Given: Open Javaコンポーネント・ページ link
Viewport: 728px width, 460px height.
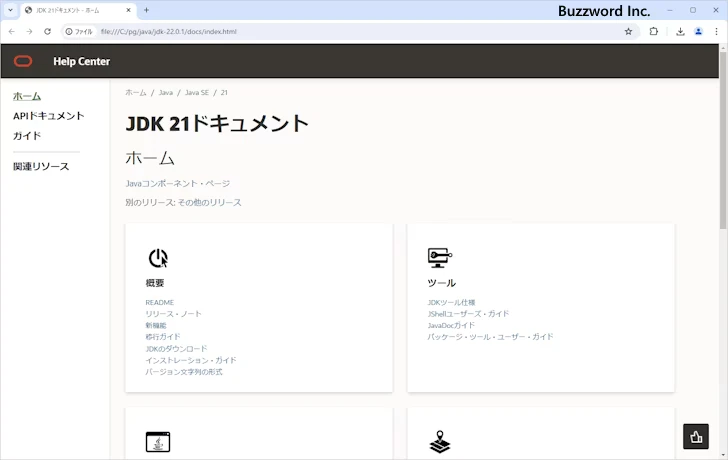Looking at the screenshot, I should point(178,183).
